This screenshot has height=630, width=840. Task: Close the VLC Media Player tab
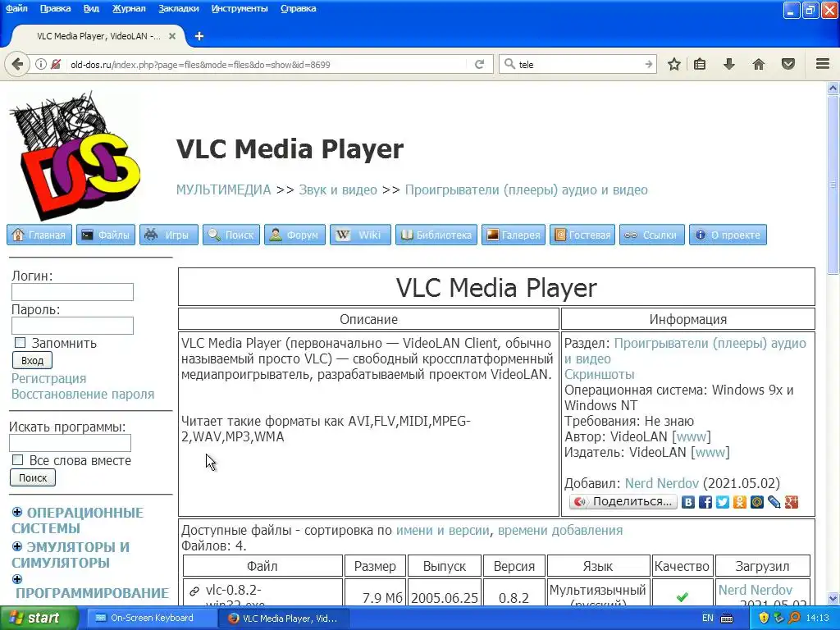tap(172, 36)
